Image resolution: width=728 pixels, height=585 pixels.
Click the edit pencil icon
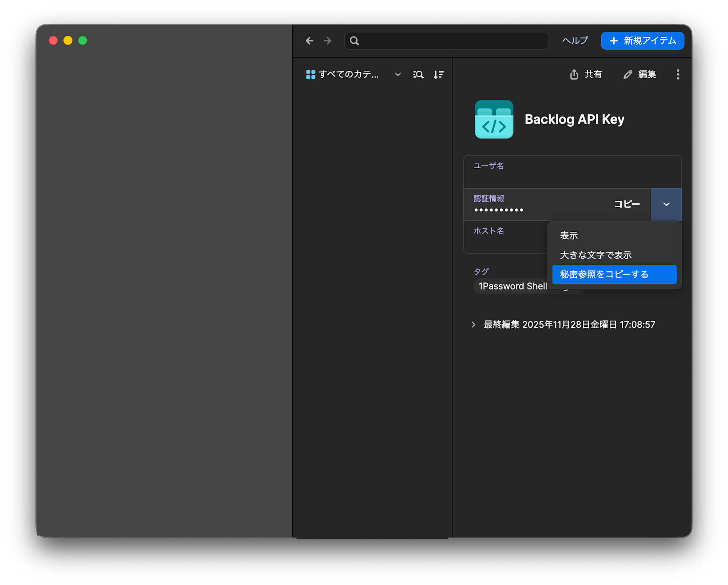coord(628,75)
